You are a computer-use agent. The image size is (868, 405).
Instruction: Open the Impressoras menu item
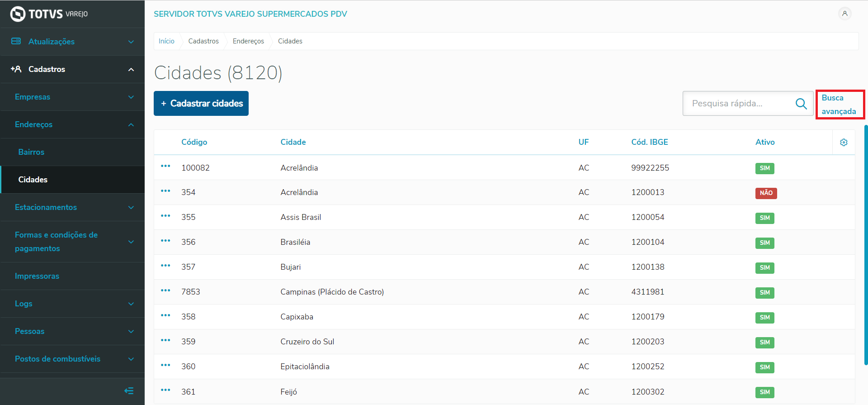(x=72, y=276)
